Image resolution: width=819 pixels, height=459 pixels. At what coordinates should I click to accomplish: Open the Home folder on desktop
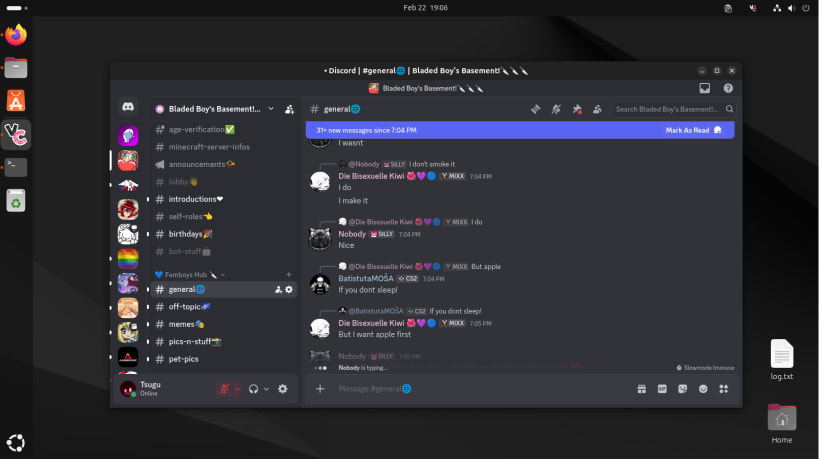coord(781,423)
